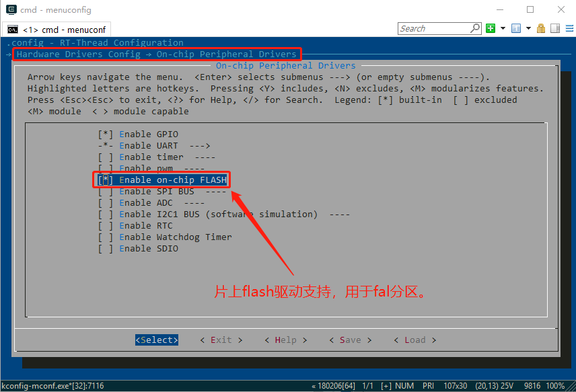Open the split view icon on the toolbar

554,28
